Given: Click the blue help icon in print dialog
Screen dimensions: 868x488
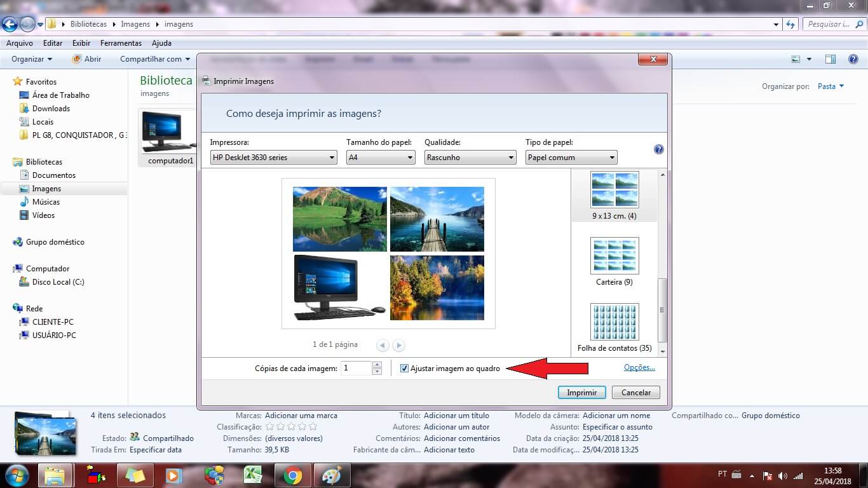Looking at the screenshot, I should (658, 150).
